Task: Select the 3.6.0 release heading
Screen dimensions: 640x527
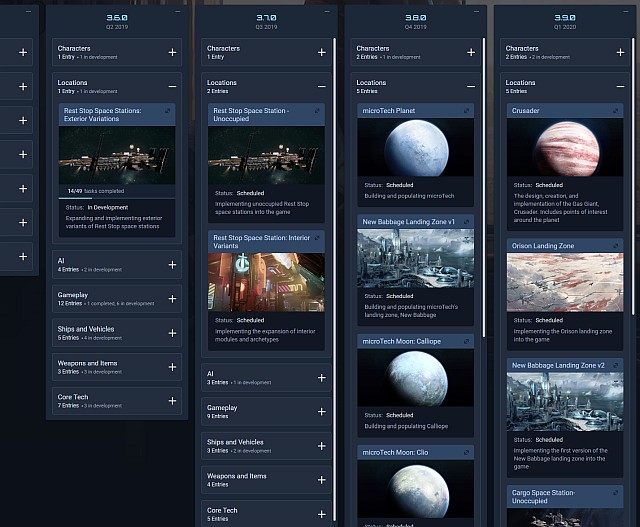Action: (x=117, y=18)
